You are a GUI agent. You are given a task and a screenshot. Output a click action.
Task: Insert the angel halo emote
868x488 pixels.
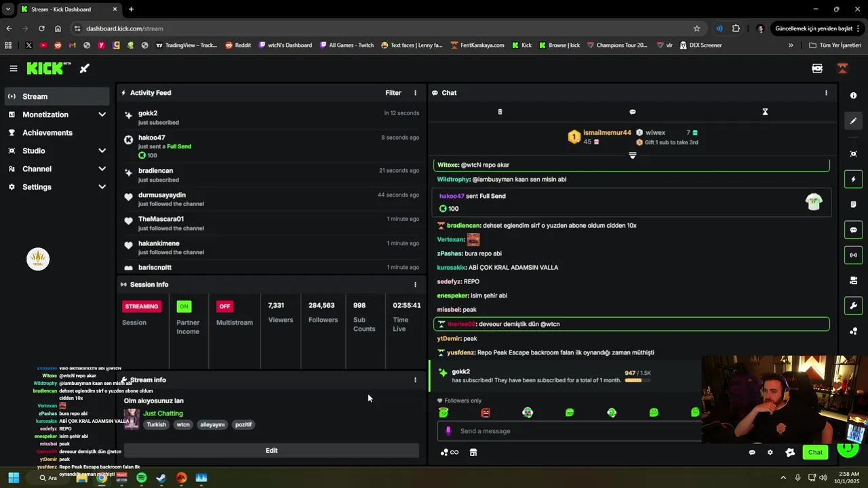(443, 412)
